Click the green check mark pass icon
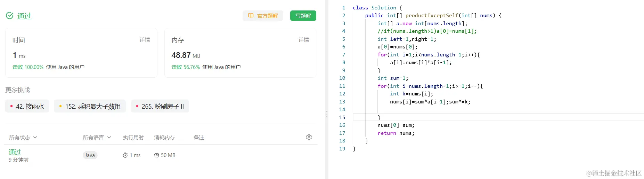 pyautogui.click(x=10, y=16)
